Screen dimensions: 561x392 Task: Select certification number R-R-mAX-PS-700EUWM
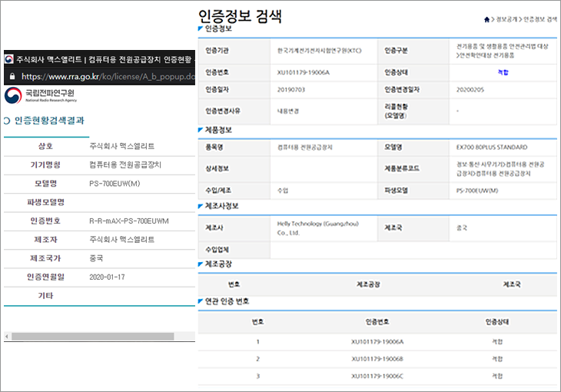tap(129, 221)
